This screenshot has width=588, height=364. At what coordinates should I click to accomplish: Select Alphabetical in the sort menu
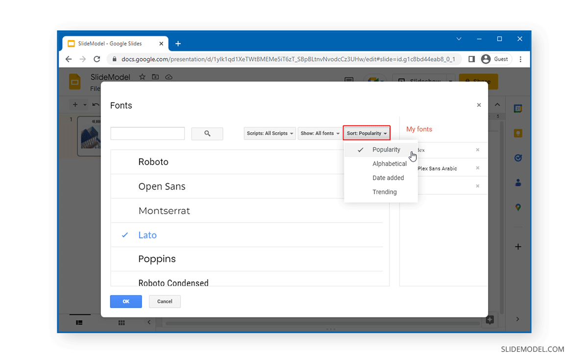(x=390, y=164)
